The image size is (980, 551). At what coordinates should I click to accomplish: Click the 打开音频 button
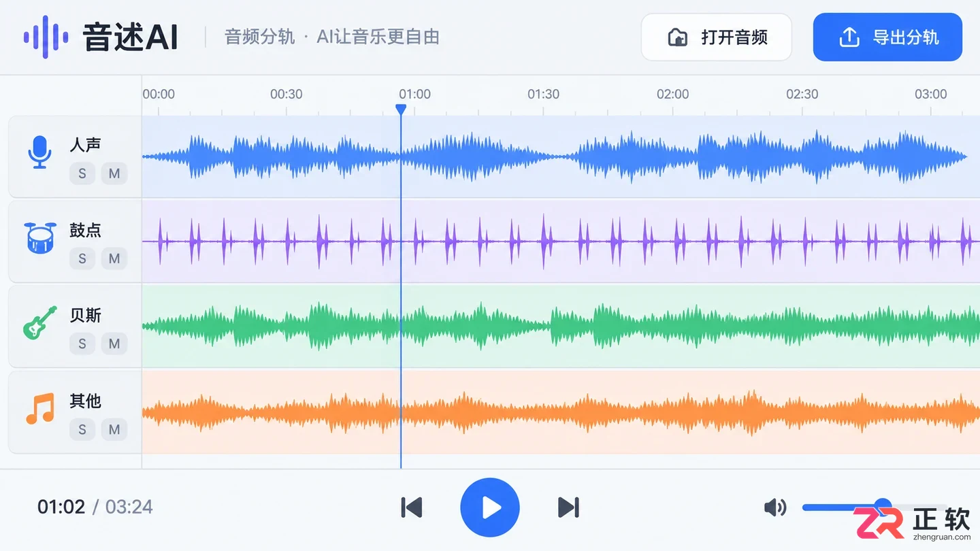point(717,37)
